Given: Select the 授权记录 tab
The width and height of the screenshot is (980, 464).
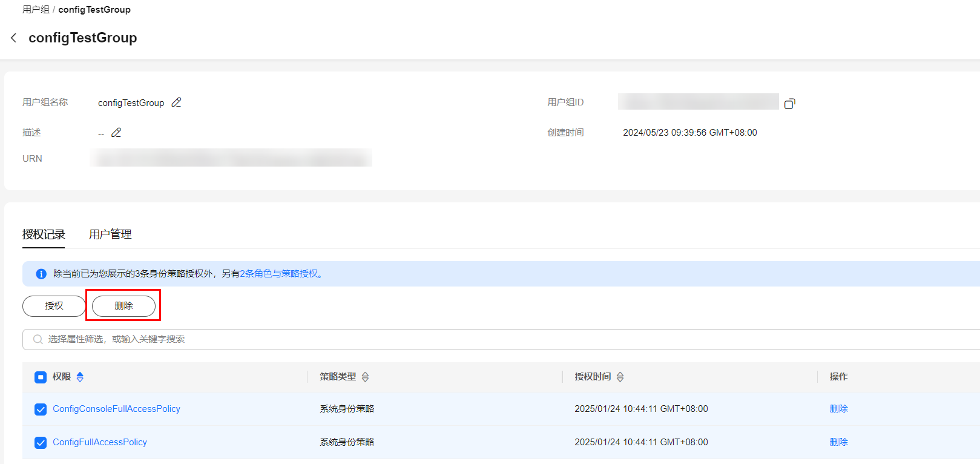Looking at the screenshot, I should pyautogui.click(x=44, y=234).
